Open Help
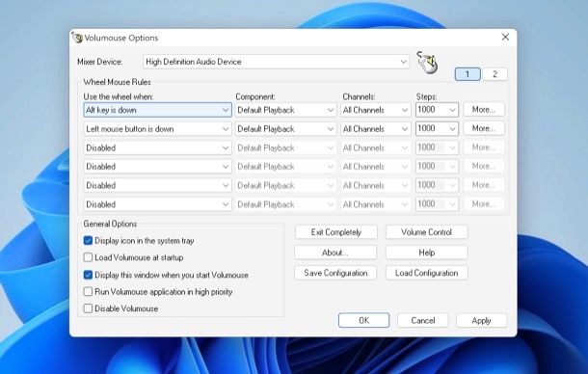Screen dimensions: 588x374 426,253
